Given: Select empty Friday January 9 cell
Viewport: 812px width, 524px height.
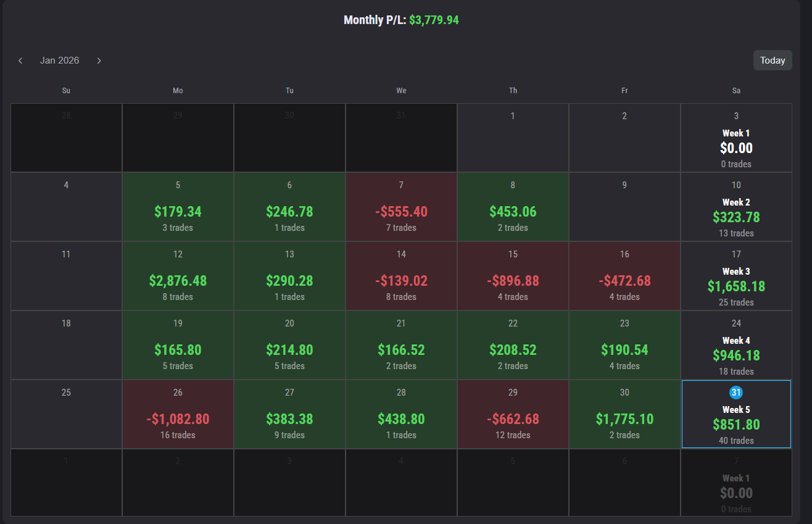Looking at the screenshot, I should click(624, 207).
